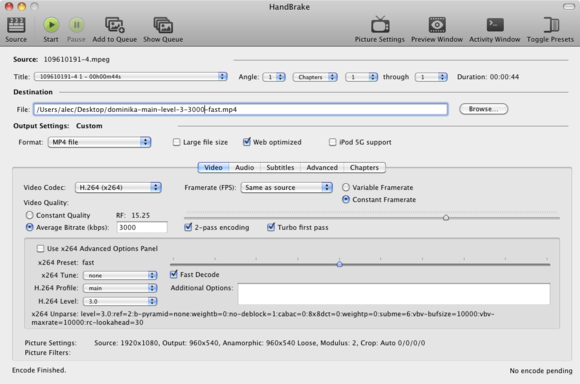The height and width of the screenshot is (384, 580).
Task: Click the x264 Preset slider handle
Action: [x=340, y=264]
